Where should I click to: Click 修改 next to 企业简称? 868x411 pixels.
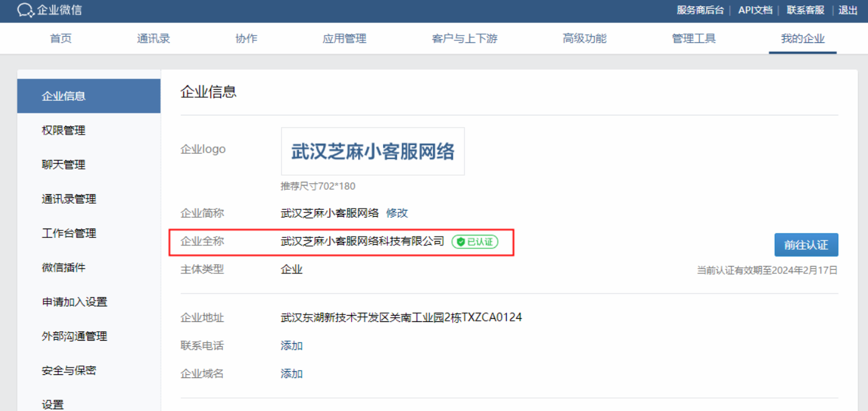coord(397,213)
